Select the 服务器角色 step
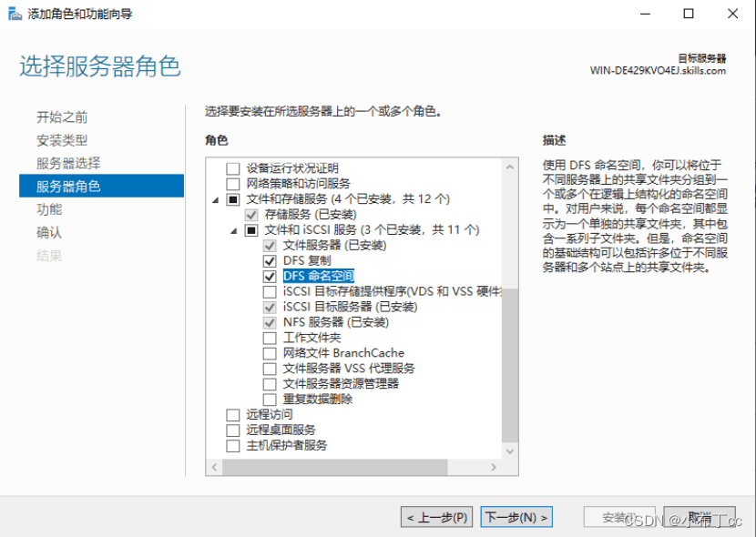The width and height of the screenshot is (756, 537). tap(101, 186)
